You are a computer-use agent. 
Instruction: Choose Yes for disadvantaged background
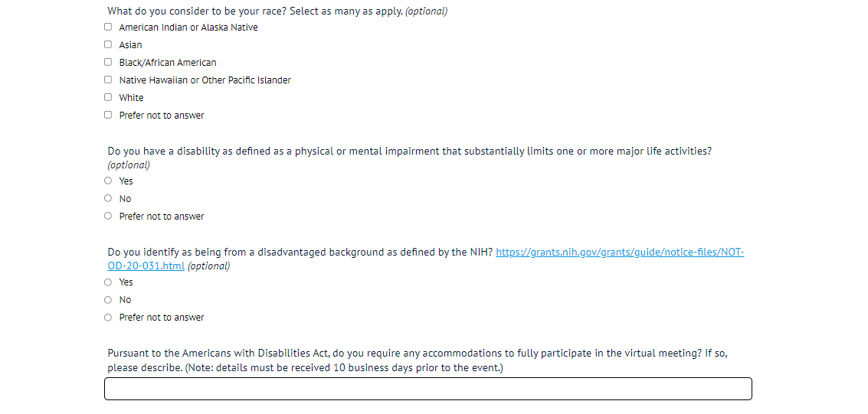click(108, 282)
